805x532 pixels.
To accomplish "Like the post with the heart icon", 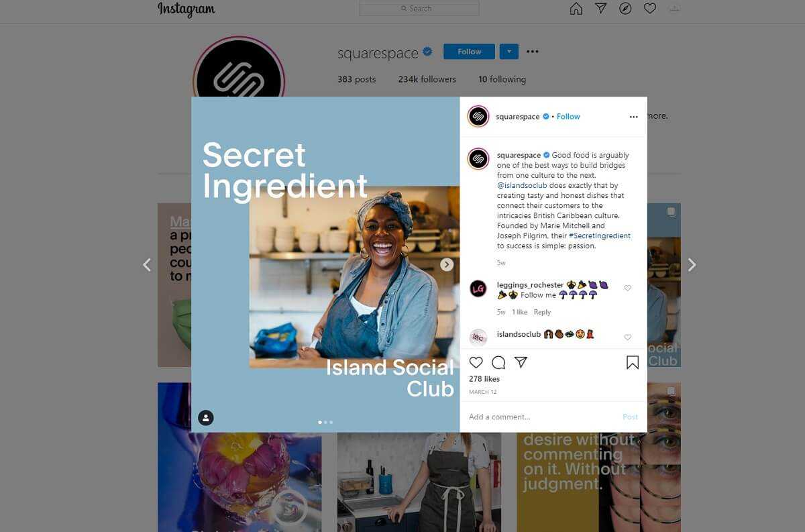I will coord(476,362).
